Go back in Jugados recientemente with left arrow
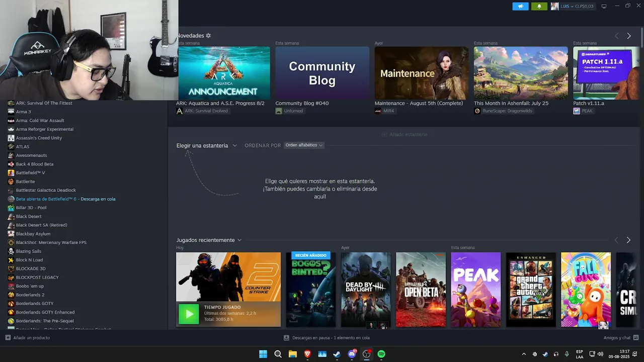Viewport: 644px width, 362px height. coord(616,240)
